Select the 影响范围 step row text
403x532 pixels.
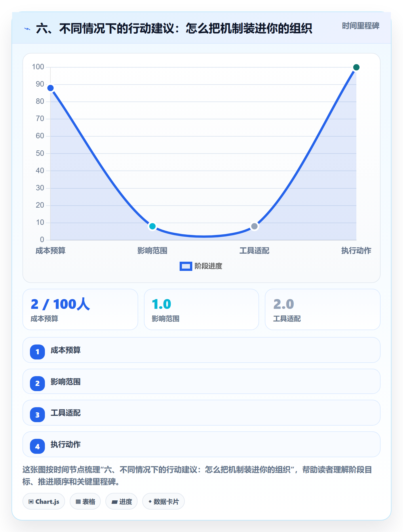pyautogui.click(x=66, y=382)
